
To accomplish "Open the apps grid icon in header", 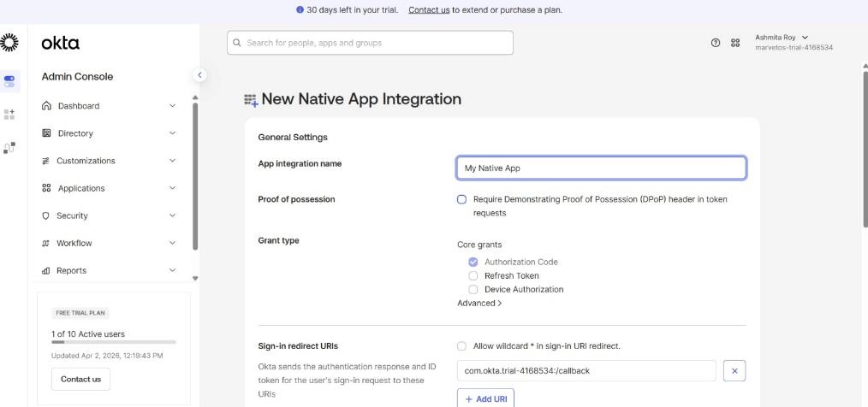I will [x=735, y=43].
